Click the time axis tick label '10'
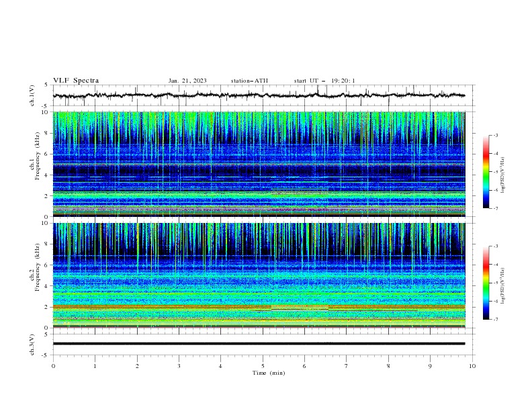Viewport: 532px width, 411px height. 472,366
